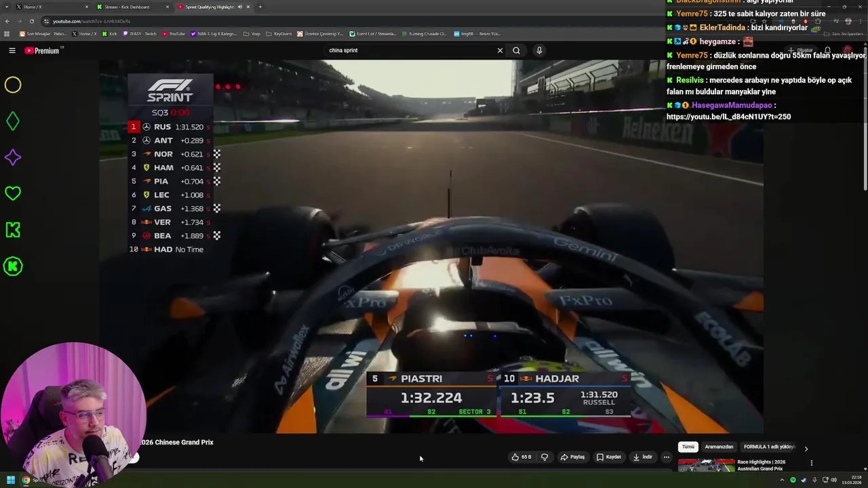Open the YouTube hamburger guide menu

point(12,50)
